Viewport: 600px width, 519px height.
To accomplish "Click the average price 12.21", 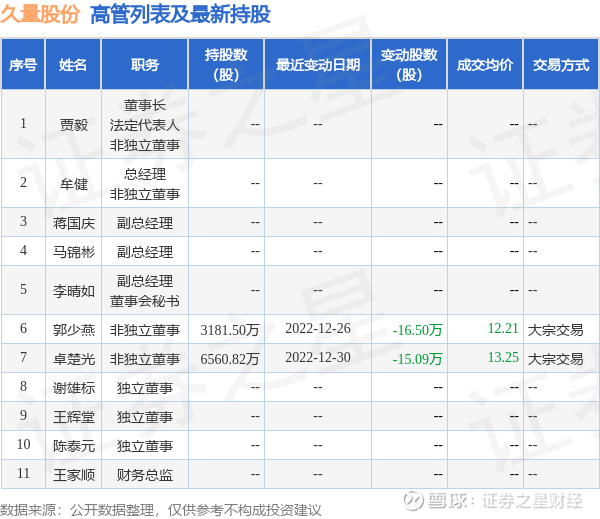I will (503, 328).
